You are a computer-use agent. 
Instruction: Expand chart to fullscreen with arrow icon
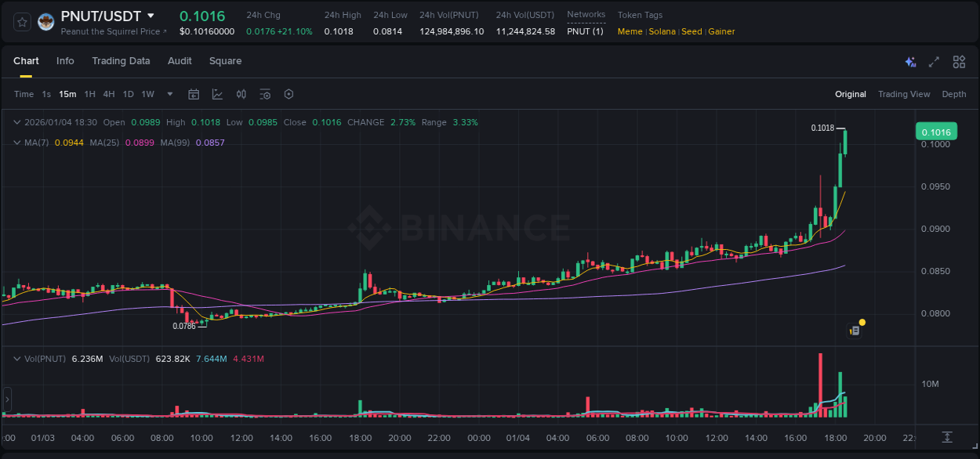[934, 61]
